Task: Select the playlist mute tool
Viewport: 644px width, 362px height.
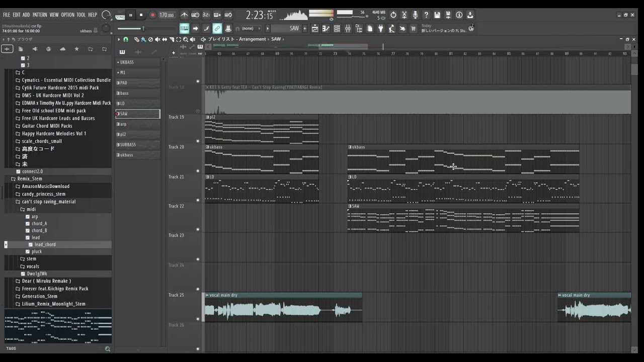Action: coord(157,39)
